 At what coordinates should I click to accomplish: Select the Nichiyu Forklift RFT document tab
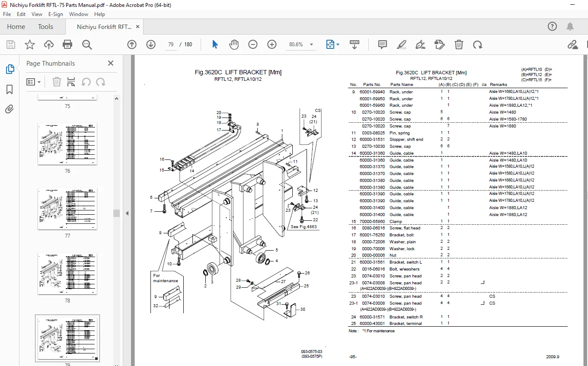[x=104, y=27]
